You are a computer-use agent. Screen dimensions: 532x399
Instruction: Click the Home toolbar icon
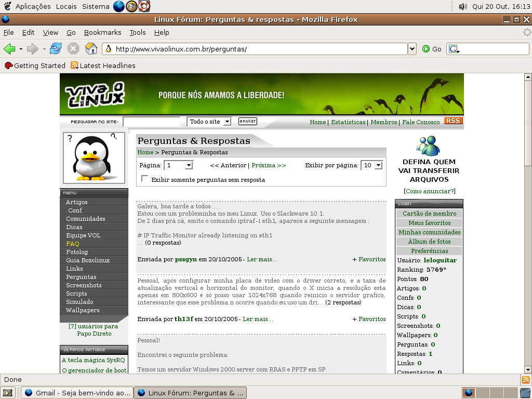tap(91, 48)
